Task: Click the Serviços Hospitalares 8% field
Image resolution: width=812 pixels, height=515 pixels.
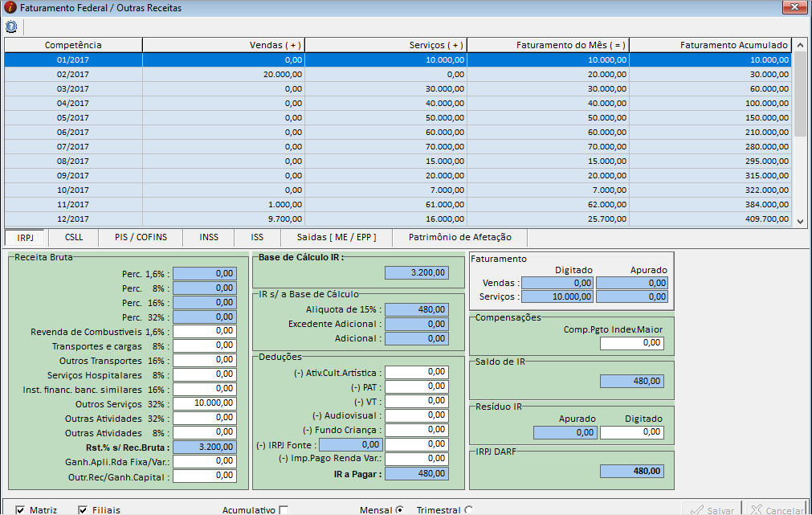Action: [205, 374]
